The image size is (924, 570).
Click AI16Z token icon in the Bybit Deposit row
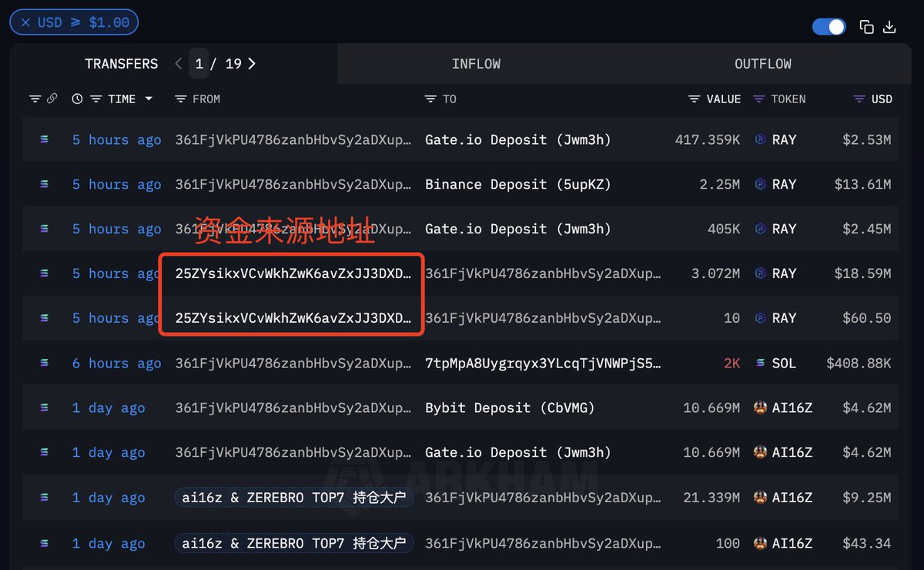tap(761, 407)
